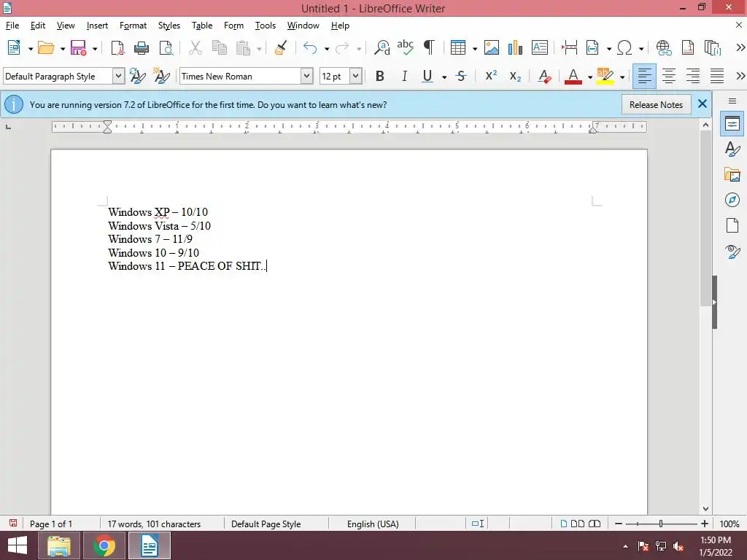This screenshot has height=560, width=747.
Task: Click the New document icon
Action: coord(15,48)
